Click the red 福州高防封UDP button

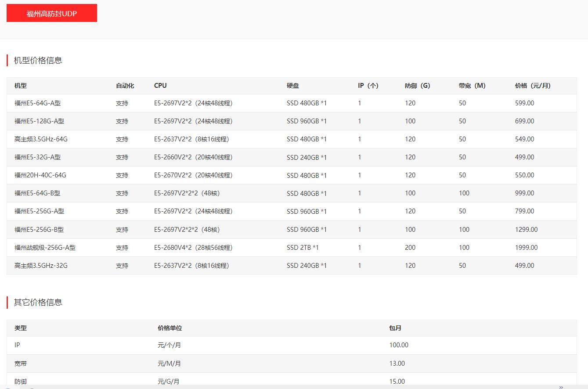click(52, 13)
